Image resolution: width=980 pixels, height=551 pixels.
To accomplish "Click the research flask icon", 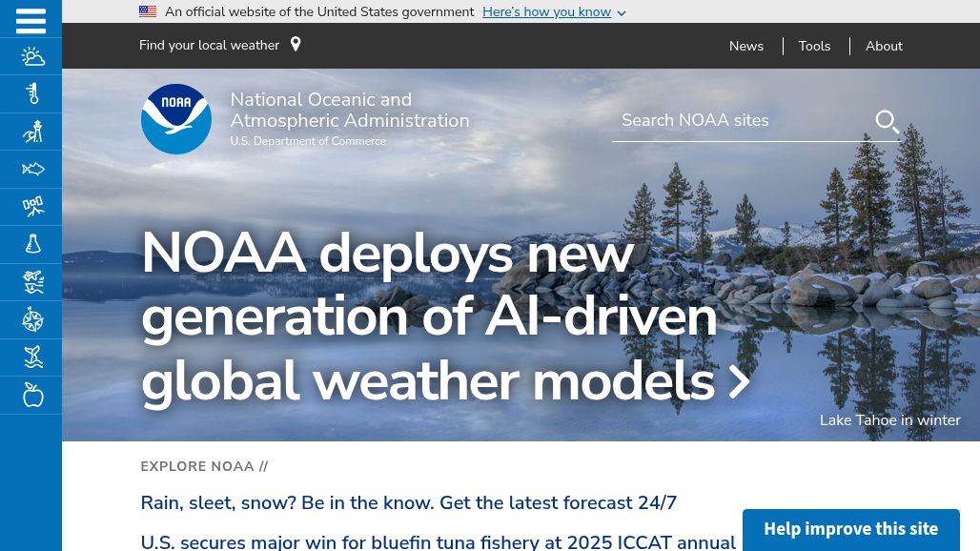I will 31,244.
